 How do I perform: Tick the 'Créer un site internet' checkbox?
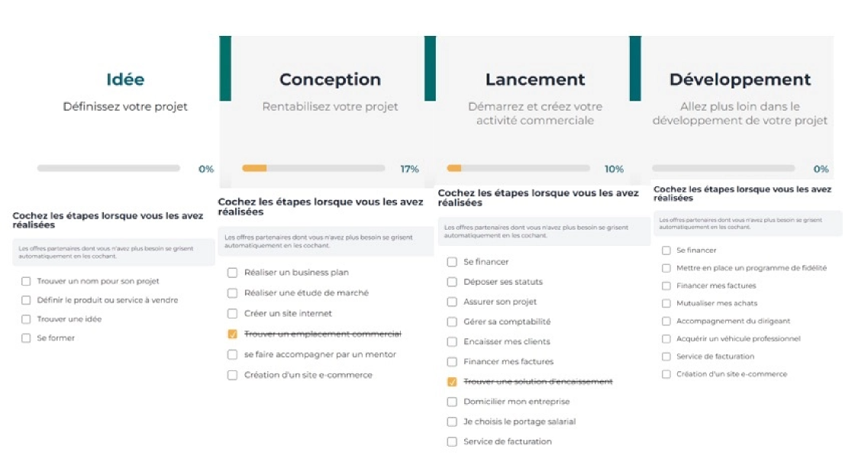pyautogui.click(x=233, y=314)
